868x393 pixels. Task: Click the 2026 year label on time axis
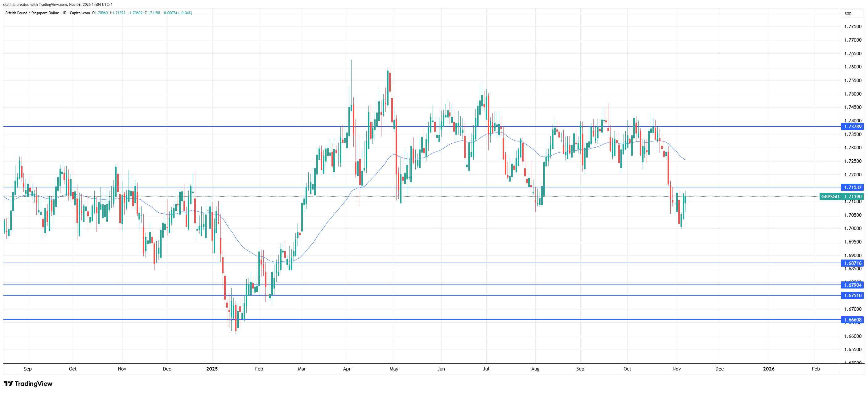(x=769, y=369)
